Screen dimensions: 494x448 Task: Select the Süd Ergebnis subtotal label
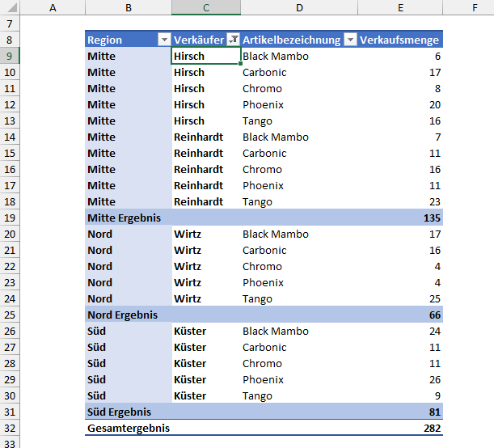click(x=120, y=412)
